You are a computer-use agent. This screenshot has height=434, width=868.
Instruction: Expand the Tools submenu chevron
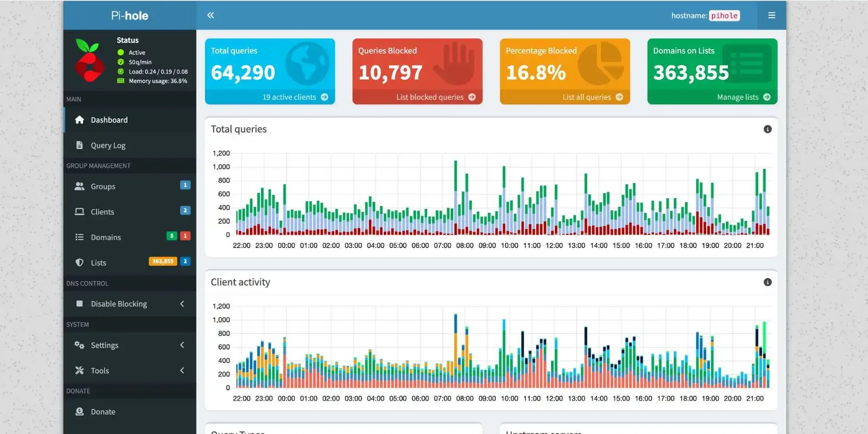[182, 370]
